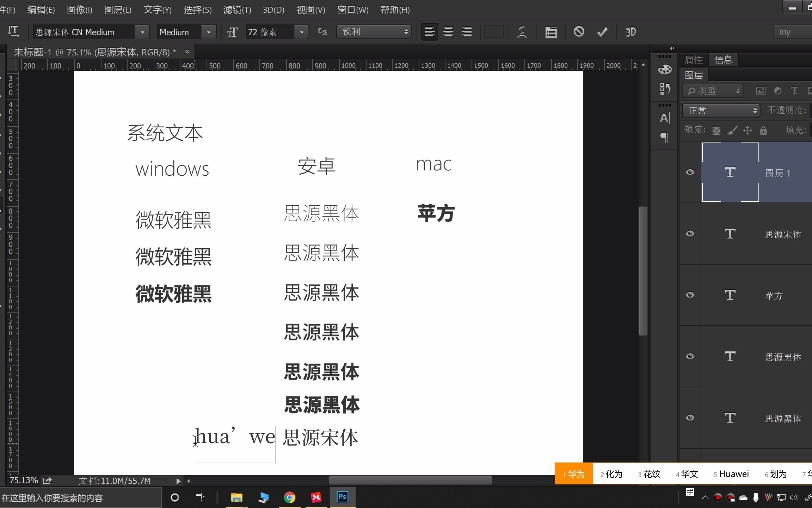Open the 正常 blend mode dropdown

721,111
